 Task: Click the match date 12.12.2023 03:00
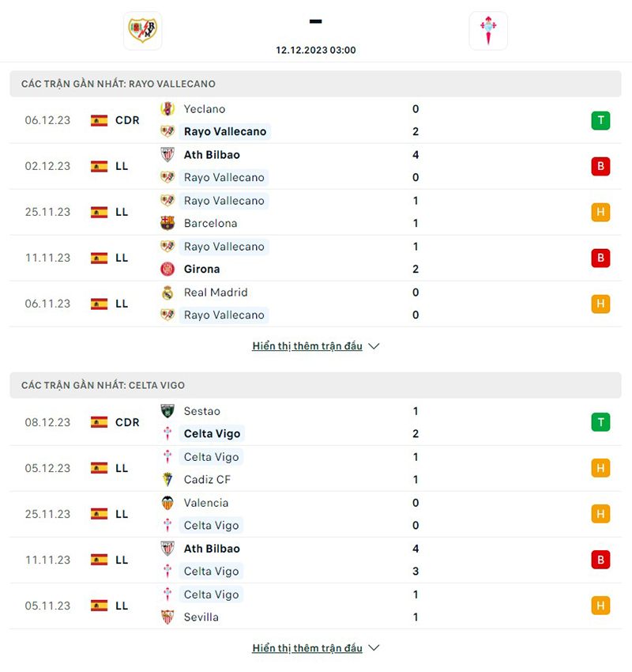pos(315,50)
